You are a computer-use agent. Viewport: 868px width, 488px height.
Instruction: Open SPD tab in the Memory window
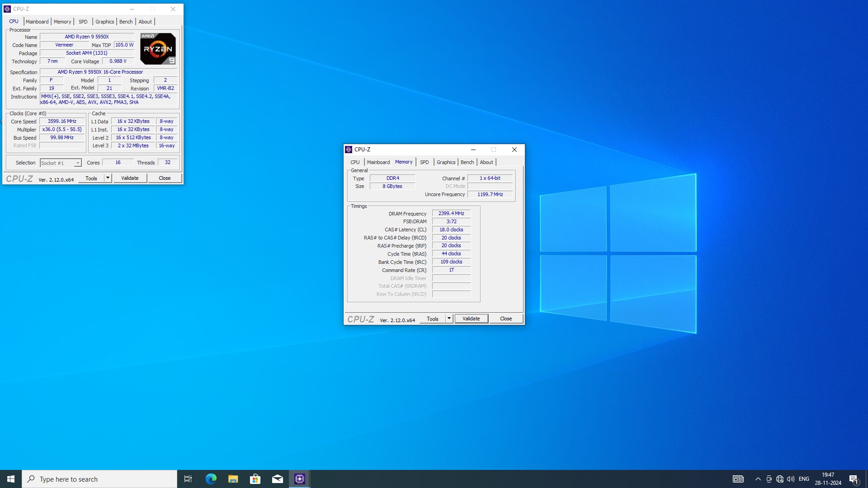(x=425, y=162)
